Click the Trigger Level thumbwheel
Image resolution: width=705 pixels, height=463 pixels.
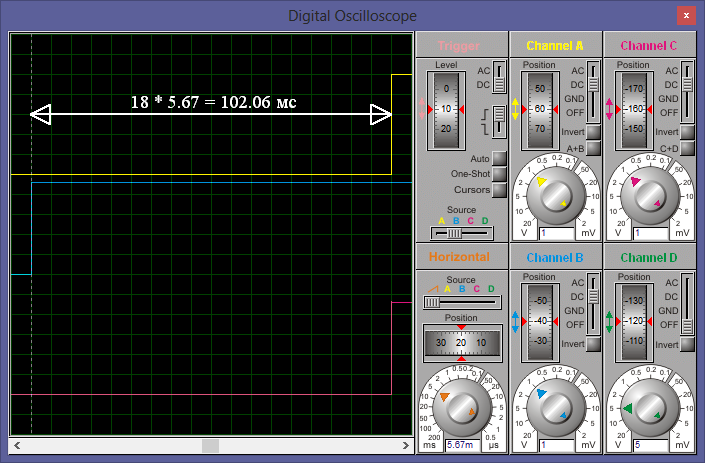pyautogui.click(x=446, y=109)
